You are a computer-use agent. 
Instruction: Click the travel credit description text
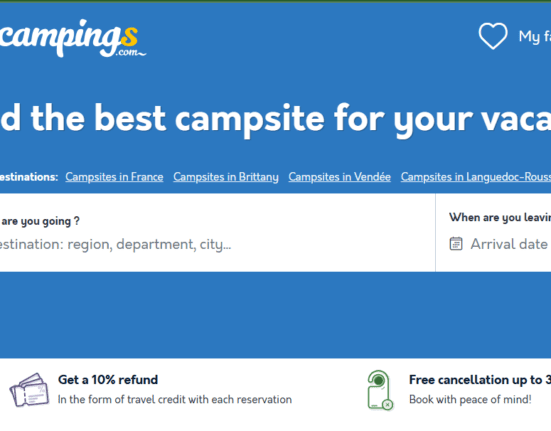point(175,399)
